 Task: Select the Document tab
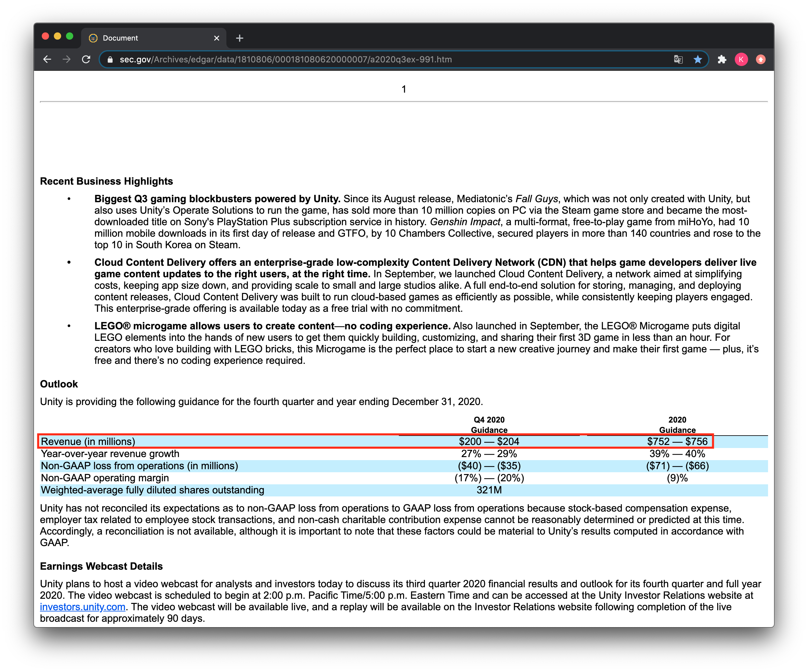pos(154,38)
